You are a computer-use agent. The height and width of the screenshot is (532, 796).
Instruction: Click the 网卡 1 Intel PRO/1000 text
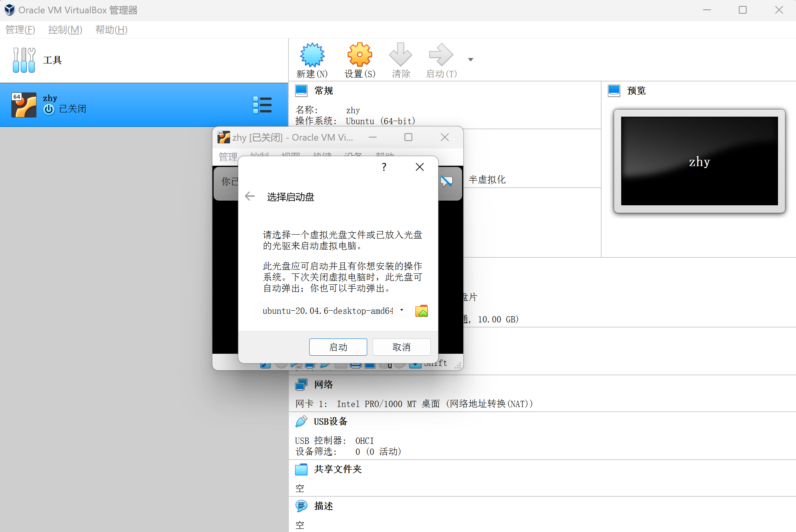[x=414, y=404]
